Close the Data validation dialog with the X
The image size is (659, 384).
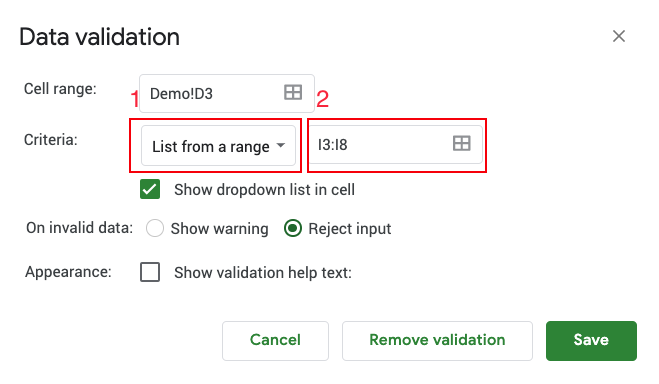click(x=619, y=36)
